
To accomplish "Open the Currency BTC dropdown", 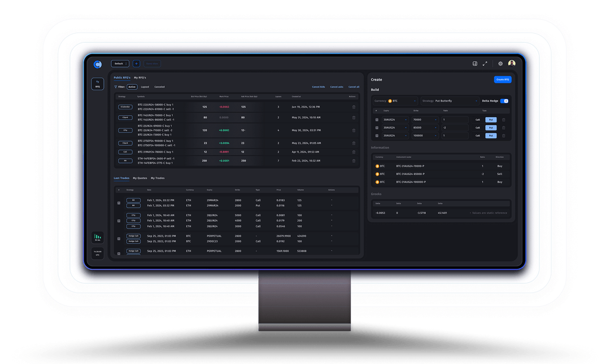I will [395, 100].
